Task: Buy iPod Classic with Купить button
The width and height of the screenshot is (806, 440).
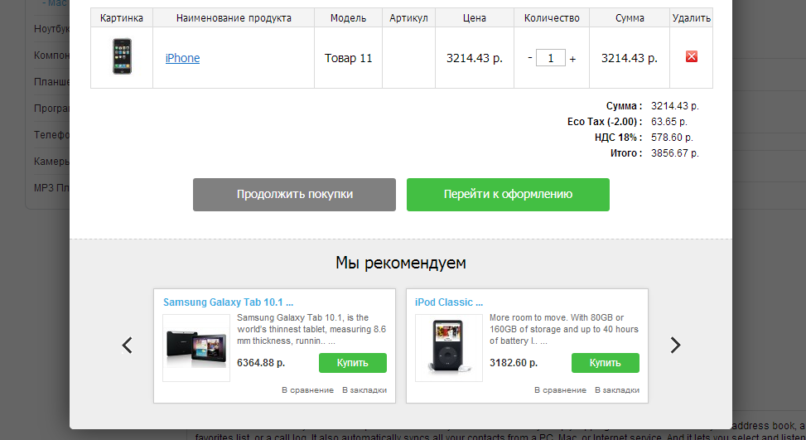Action: coord(605,363)
